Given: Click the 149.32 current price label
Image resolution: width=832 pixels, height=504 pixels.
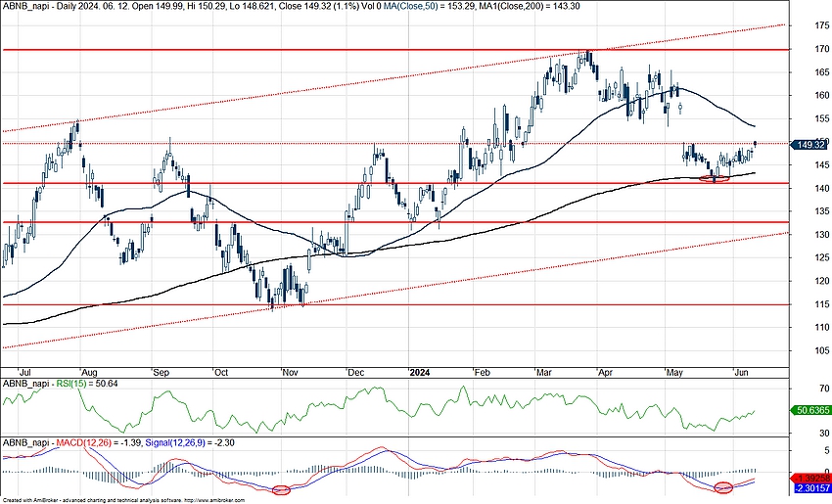Looking at the screenshot, I should (810, 145).
